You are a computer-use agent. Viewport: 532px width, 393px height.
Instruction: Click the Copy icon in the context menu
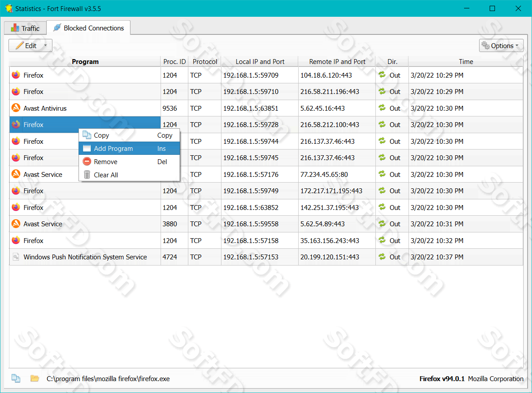point(87,135)
